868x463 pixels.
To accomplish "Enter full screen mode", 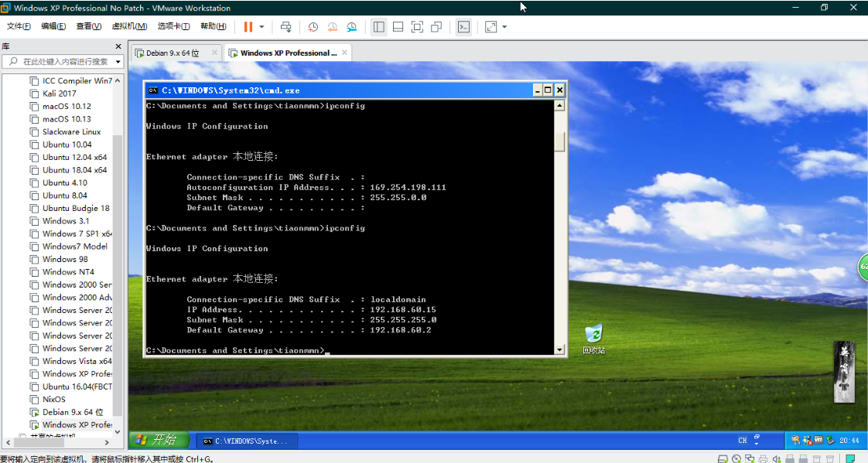I will click(x=418, y=26).
